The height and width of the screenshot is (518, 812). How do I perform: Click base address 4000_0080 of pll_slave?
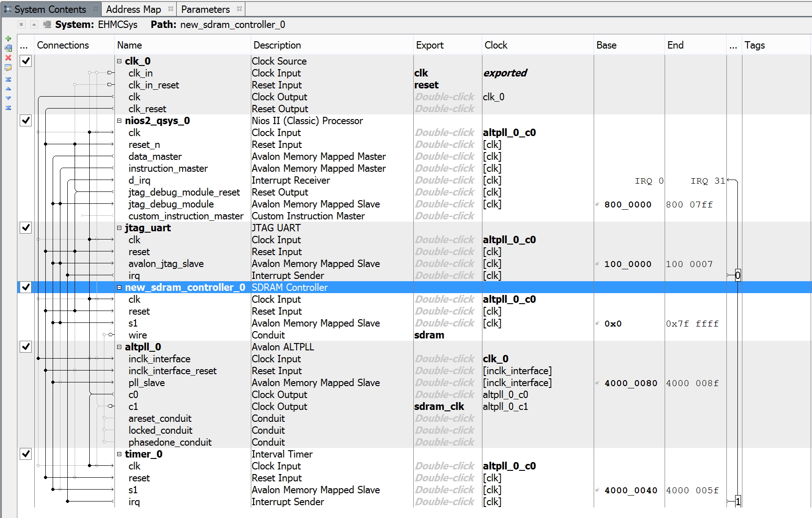coord(631,383)
